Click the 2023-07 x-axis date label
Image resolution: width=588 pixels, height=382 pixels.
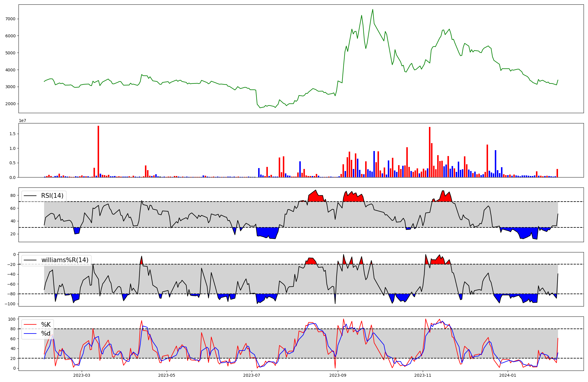tap(252, 375)
